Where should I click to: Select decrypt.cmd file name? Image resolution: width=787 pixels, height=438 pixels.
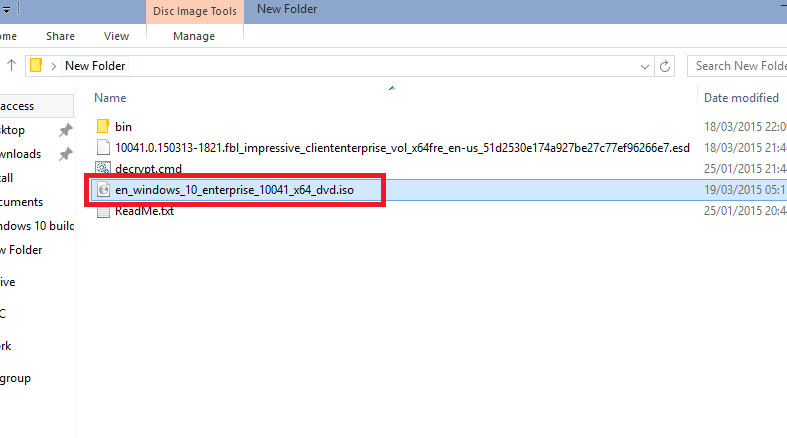point(148,169)
